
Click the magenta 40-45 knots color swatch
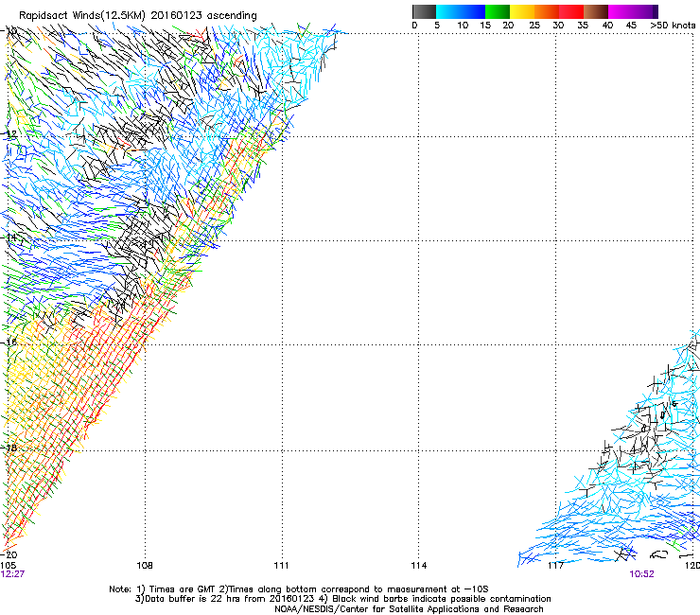point(621,11)
